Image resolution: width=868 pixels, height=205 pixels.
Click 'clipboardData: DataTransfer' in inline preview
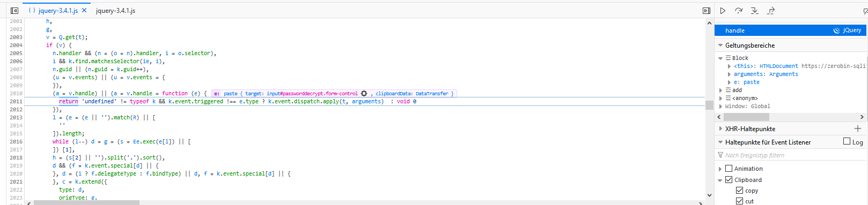[412, 94]
